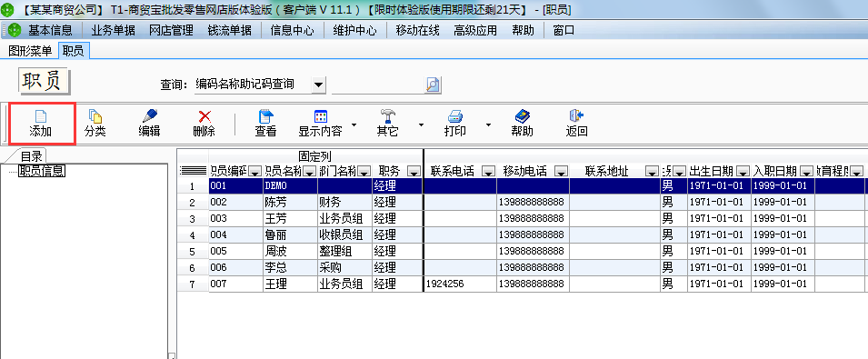The height and width of the screenshot is (359, 868).
Task: Open the 移动在线 menu
Action: 418,30
